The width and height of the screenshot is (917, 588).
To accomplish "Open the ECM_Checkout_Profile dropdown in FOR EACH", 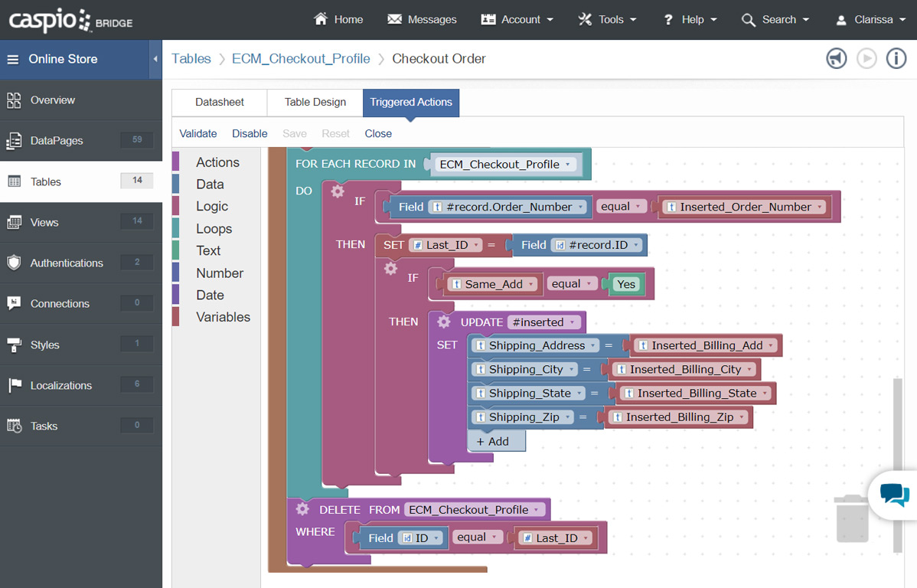I will pos(505,165).
